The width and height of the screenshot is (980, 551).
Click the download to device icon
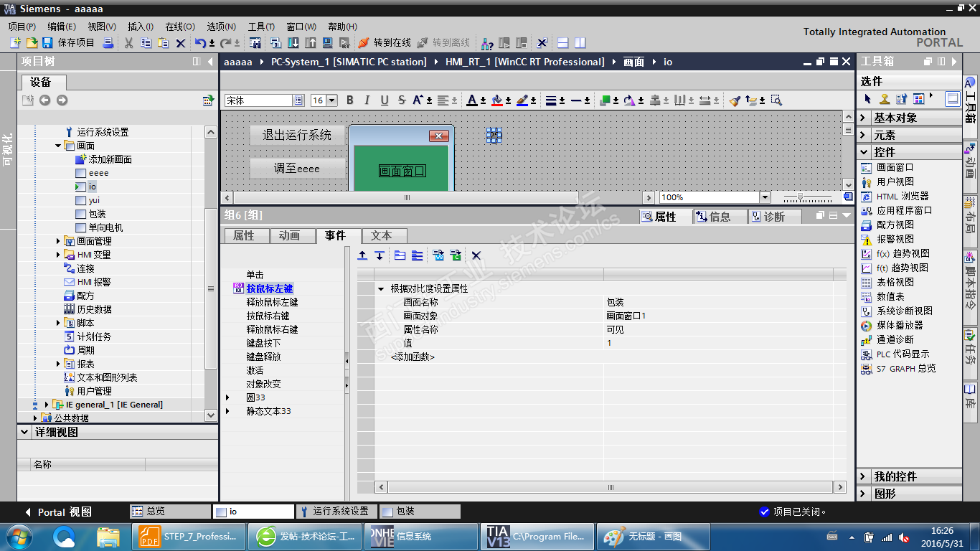(x=293, y=43)
